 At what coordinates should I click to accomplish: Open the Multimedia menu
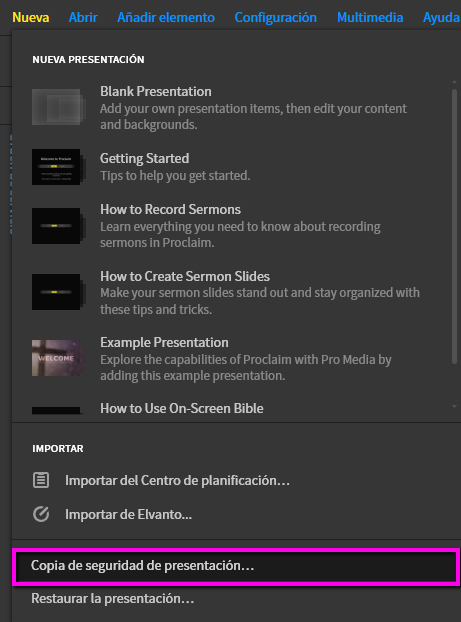(x=370, y=17)
